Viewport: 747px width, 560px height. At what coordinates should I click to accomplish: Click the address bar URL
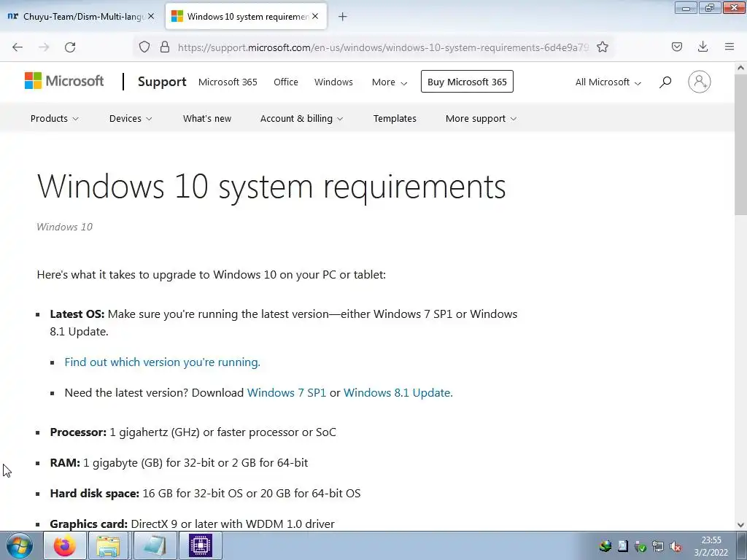click(x=383, y=47)
